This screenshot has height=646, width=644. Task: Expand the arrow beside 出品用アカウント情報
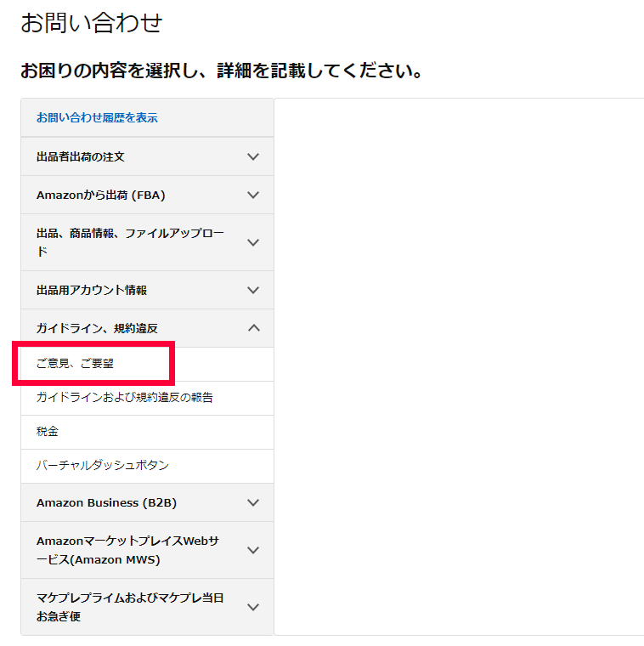pos(252,290)
